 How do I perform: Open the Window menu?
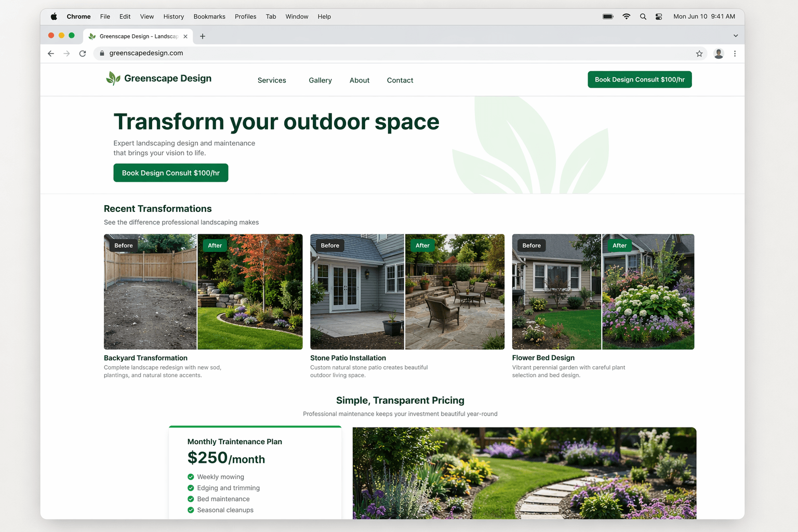[x=297, y=17]
